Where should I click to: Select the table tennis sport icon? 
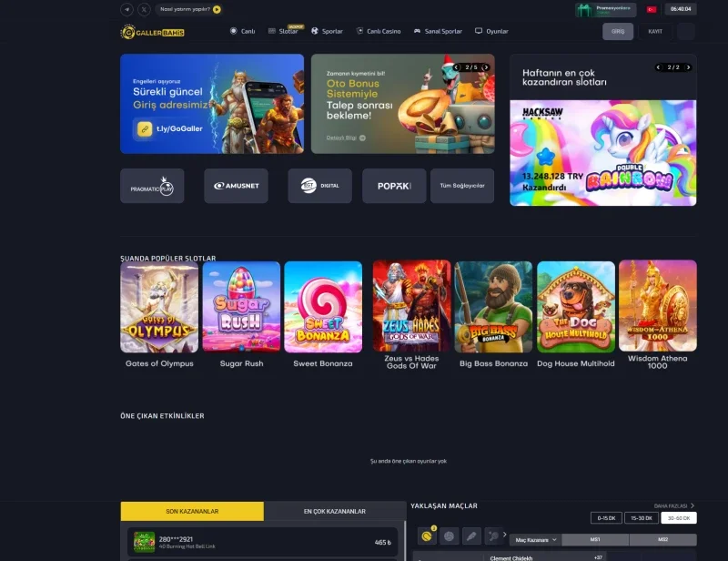493,536
